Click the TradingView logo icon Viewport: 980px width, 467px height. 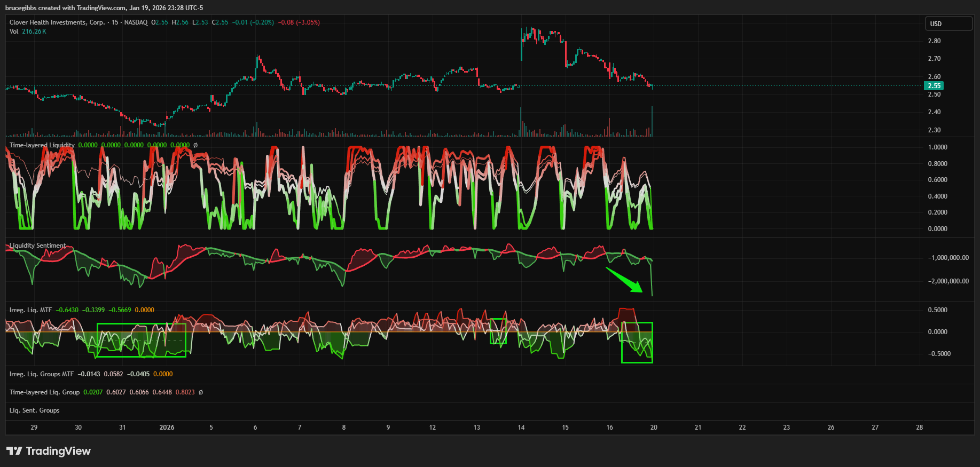click(x=14, y=451)
